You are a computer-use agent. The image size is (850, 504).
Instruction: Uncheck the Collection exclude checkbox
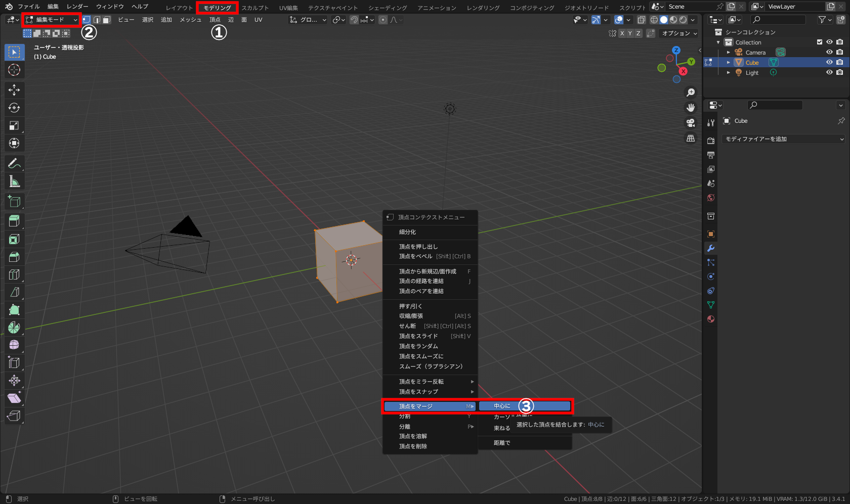820,42
